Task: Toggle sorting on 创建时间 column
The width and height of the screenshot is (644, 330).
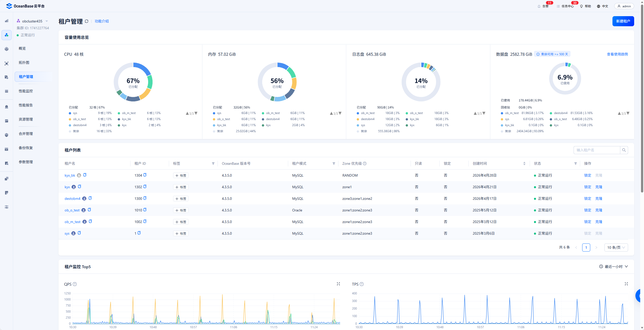Action: (x=524, y=163)
